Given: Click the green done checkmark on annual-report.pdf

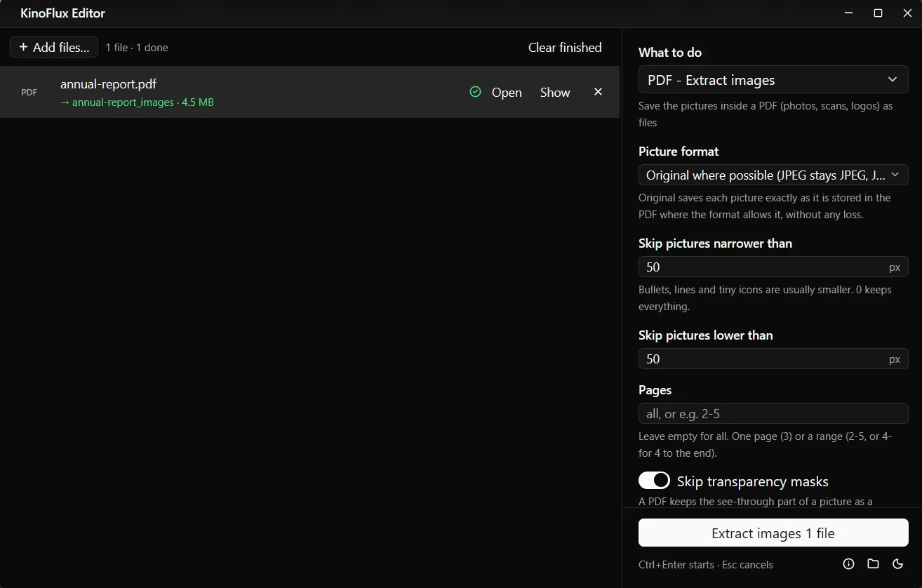Looking at the screenshot, I should (x=475, y=92).
